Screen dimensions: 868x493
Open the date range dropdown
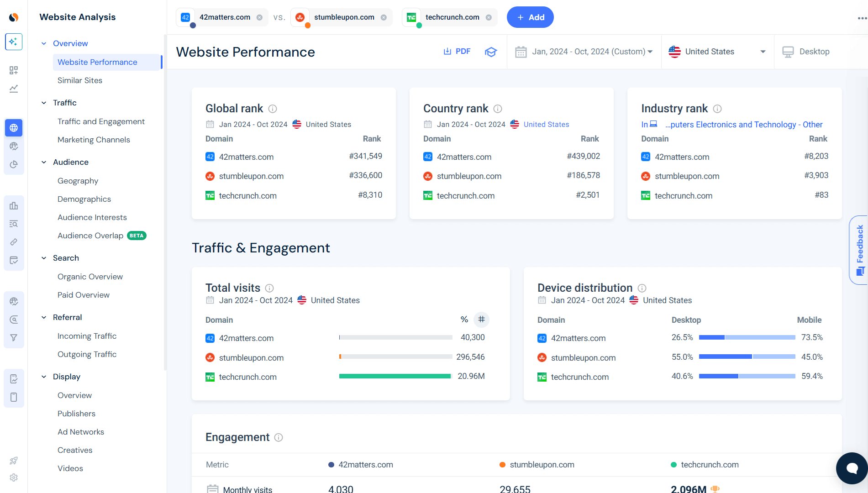point(584,52)
